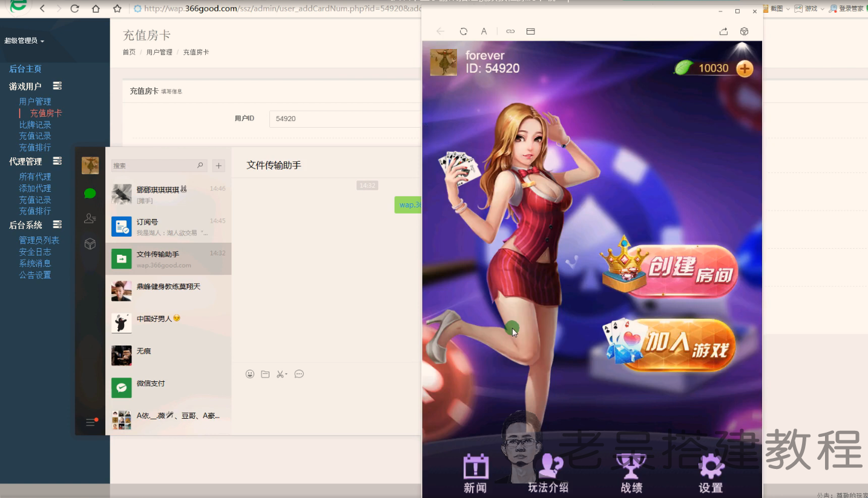Screen dimensions: 868x498
Task: Click the 用户ID input field
Action: [x=345, y=119]
